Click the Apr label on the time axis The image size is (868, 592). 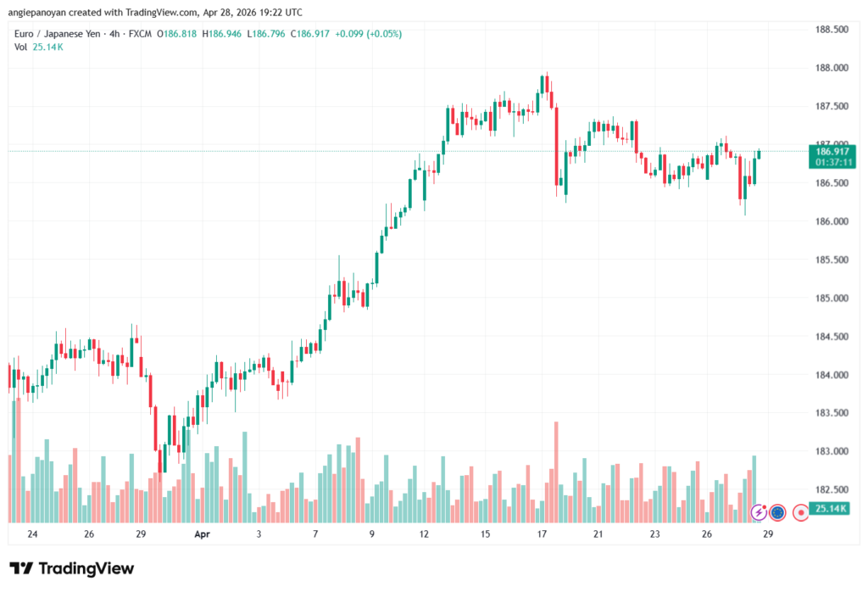tap(202, 534)
